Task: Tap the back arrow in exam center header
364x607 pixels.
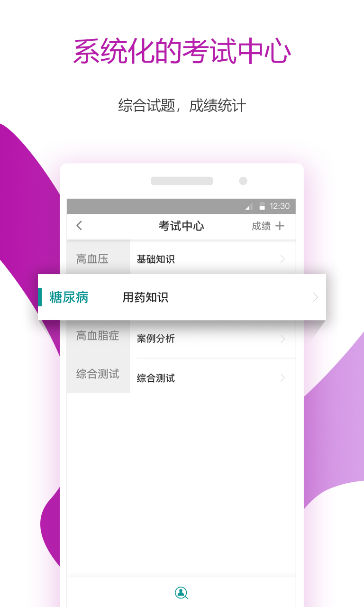Action: [79, 226]
